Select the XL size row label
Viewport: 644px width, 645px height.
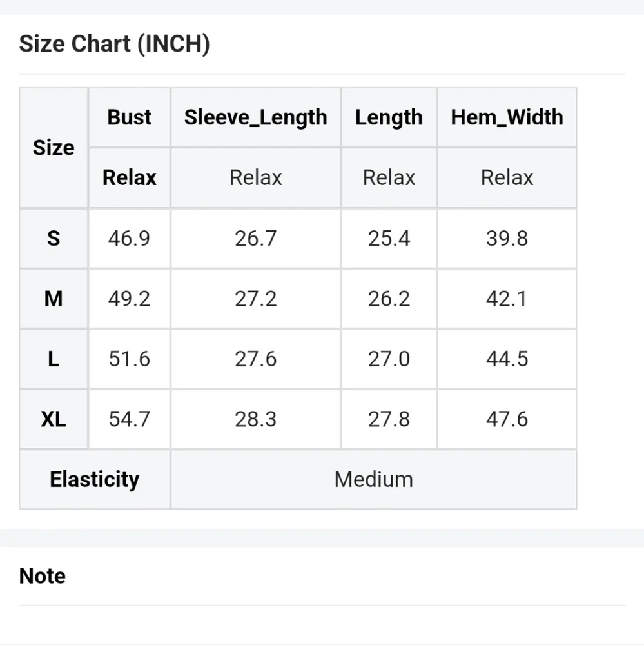coord(54,419)
